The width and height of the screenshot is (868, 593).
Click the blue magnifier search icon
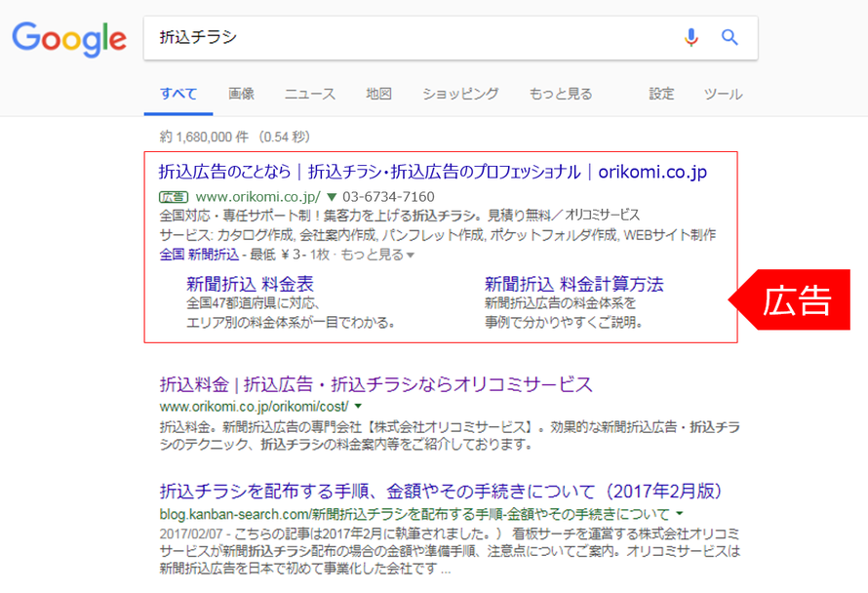point(730,37)
